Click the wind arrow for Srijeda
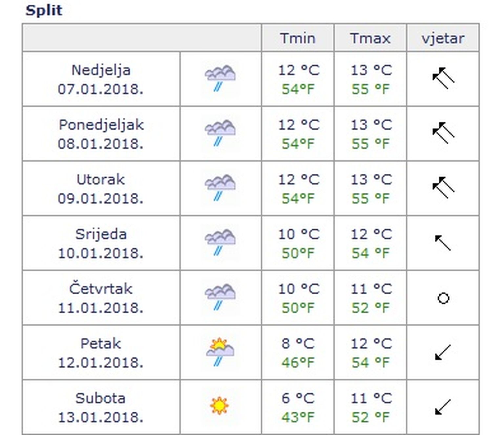This screenshot has width=504, height=435. coord(443,243)
